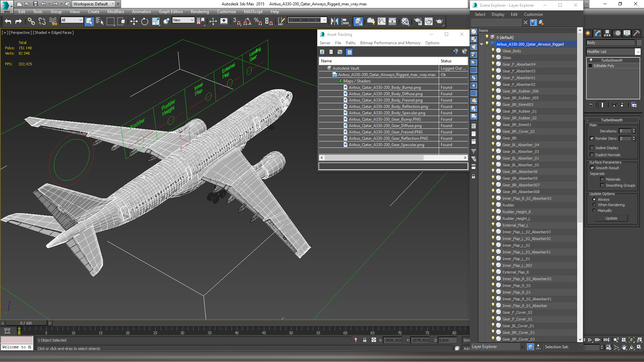Open the Material Editor sphere icon
The height and width of the screenshot is (362, 644).
click(405, 21)
